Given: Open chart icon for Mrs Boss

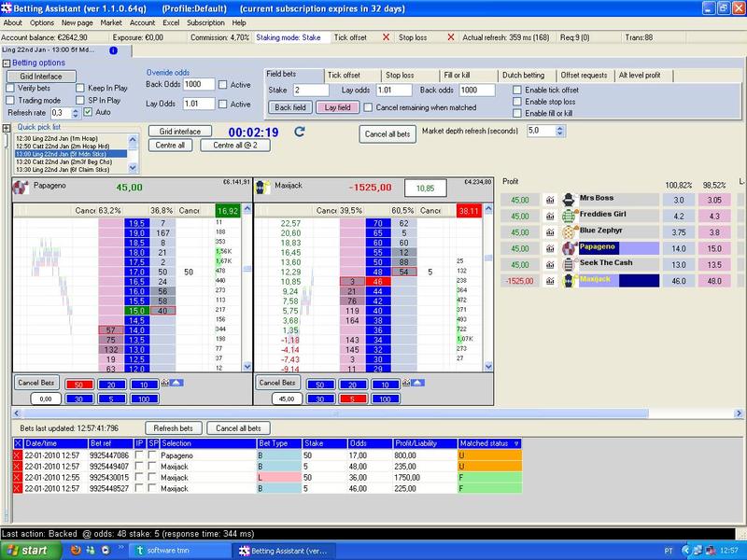Looking at the screenshot, I should pos(550,200).
